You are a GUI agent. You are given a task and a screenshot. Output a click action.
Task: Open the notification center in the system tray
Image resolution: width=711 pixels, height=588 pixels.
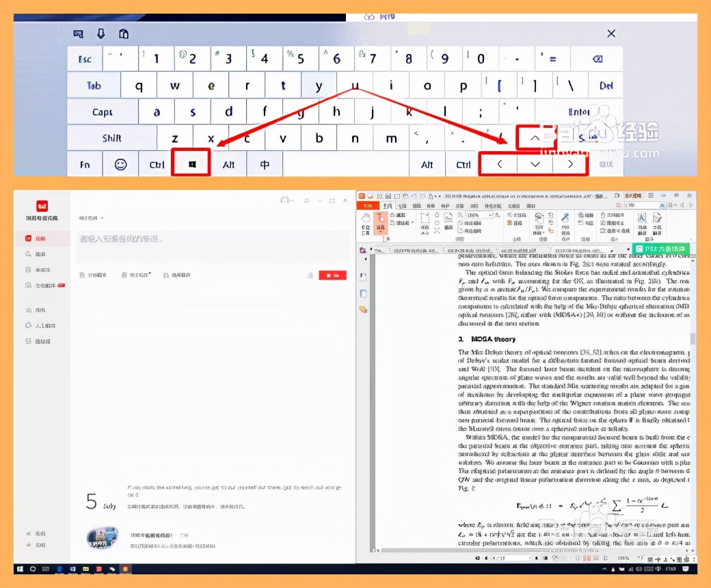[x=686, y=569]
